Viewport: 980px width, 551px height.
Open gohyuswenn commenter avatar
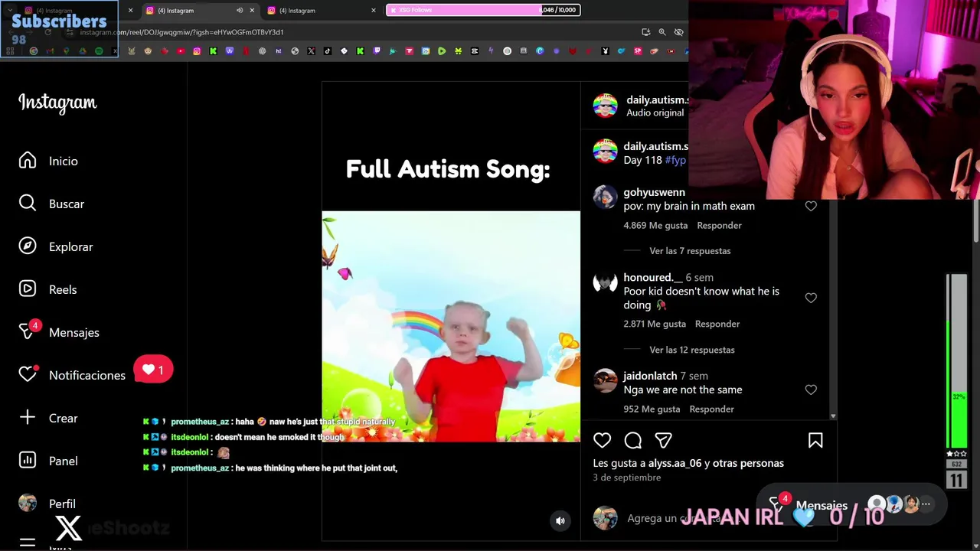pos(605,197)
